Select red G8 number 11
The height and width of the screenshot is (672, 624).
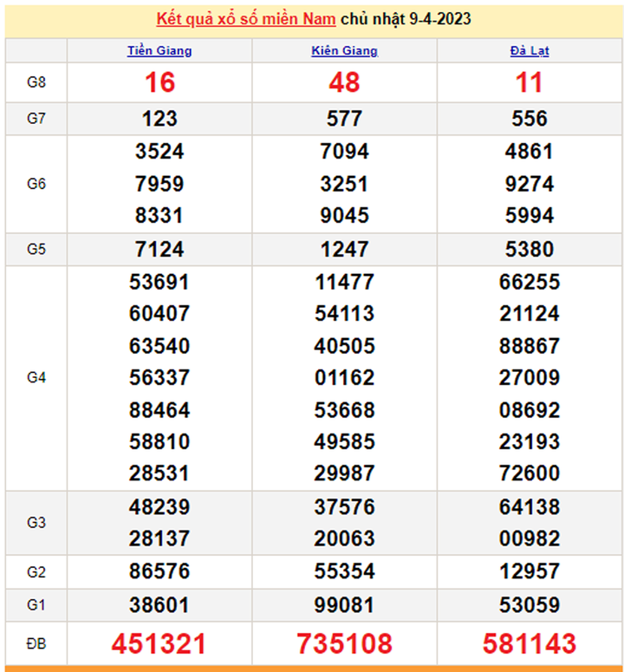pyautogui.click(x=529, y=82)
